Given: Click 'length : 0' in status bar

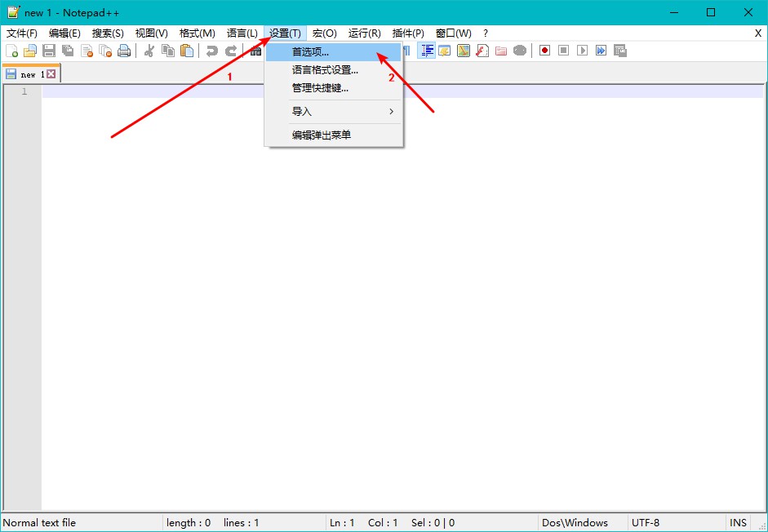Looking at the screenshot, I should [189, 523].
